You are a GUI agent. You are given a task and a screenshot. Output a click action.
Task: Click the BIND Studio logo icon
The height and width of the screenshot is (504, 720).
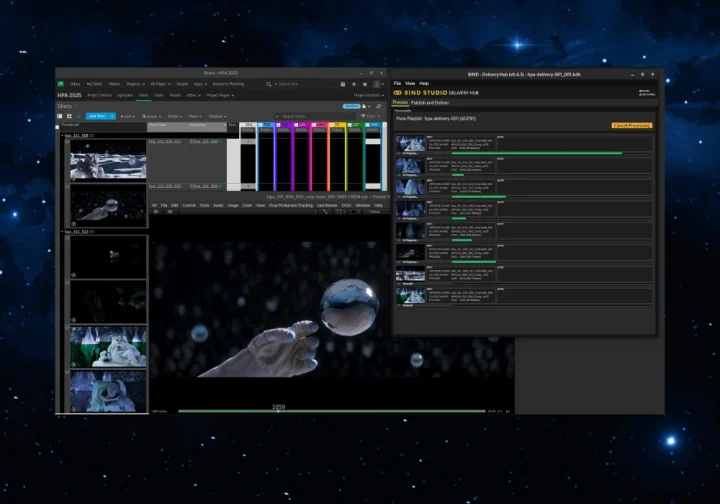tap(398, 93)
